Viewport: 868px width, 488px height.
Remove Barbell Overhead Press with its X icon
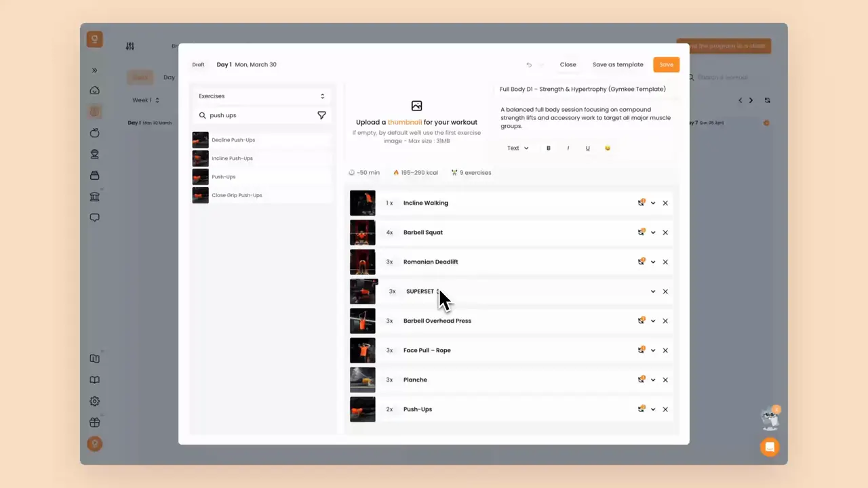pyautogui.click(x=665, y=321)
